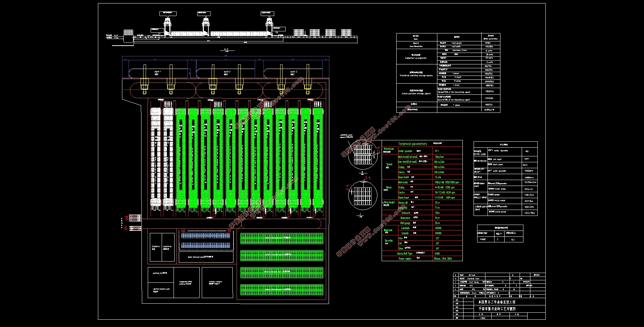Select the bottom green "empty storage yard" block
The image size is (644, 327).
(282, 290)
